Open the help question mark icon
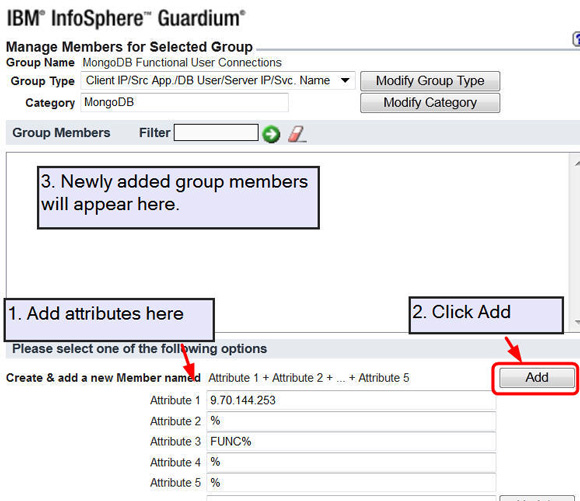 [576, 39]
